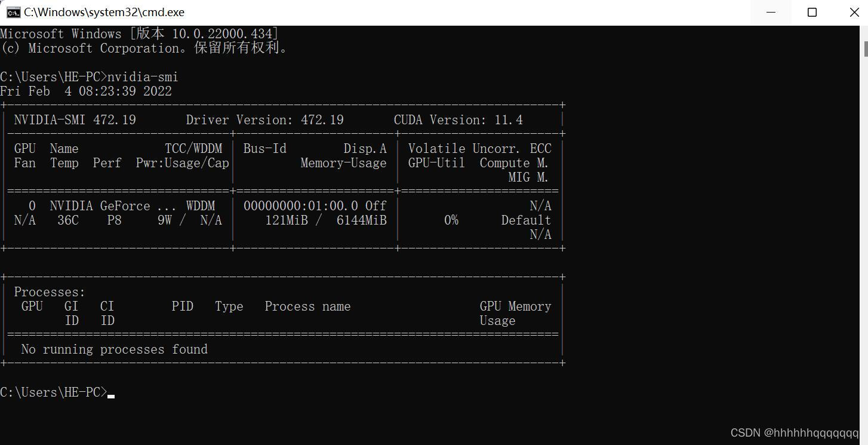Click the PID column header
868x445 pixels.
183,306
